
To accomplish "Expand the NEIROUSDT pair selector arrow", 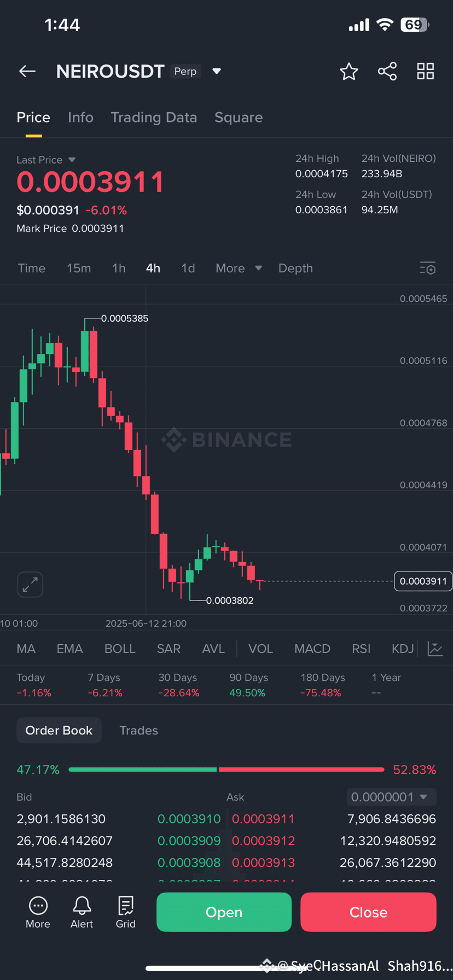I will (x=217, y=71).
